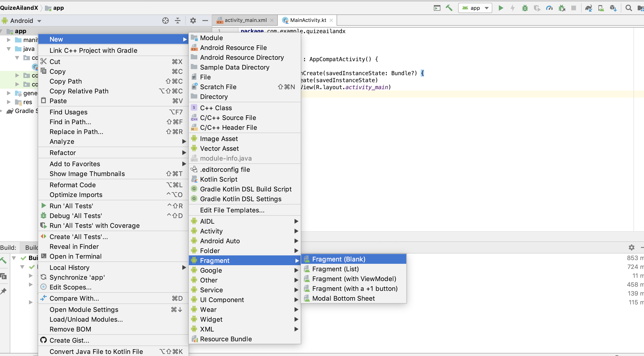
Task: Click the Make Project hammer icon
Action: [449, 8]
